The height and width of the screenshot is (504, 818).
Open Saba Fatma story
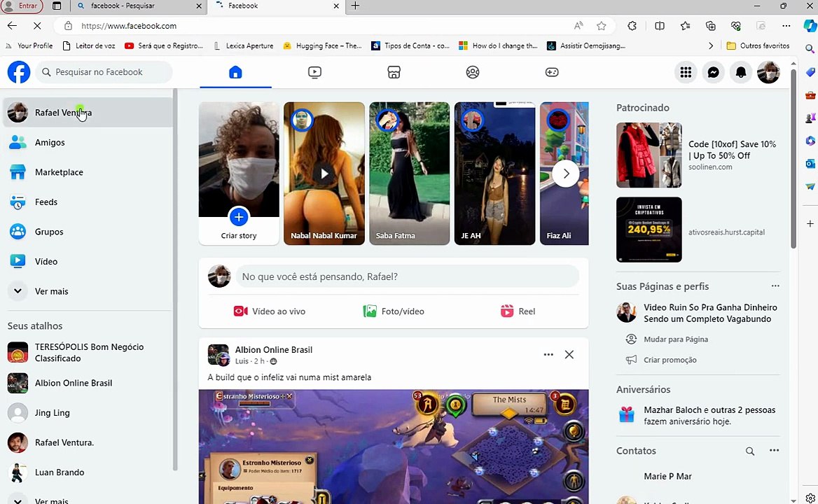pos(410,174)
